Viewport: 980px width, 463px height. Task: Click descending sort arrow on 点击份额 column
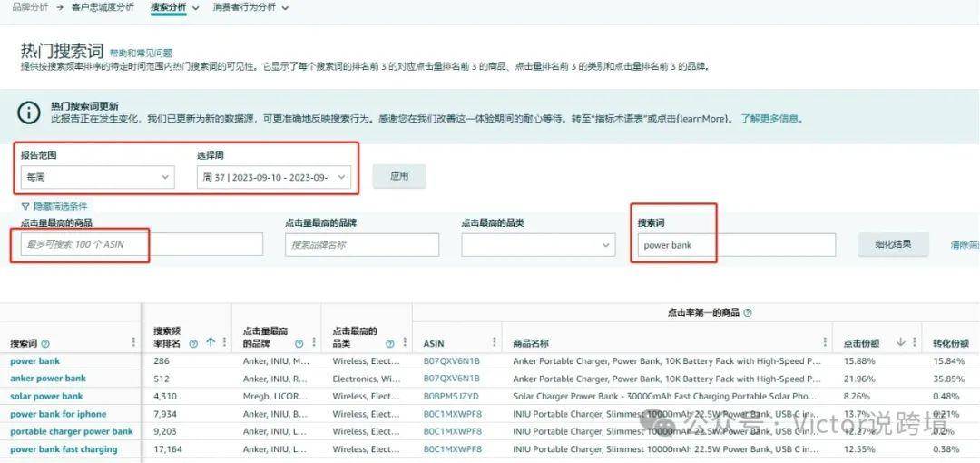(900, 342)
